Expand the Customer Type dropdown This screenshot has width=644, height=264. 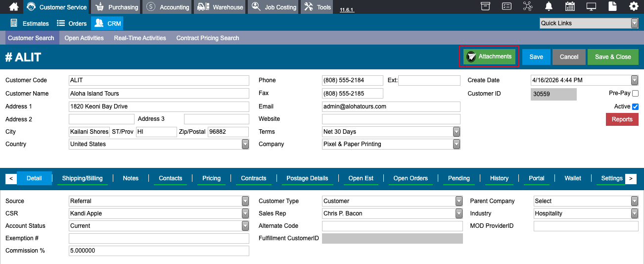click(459, 201)
